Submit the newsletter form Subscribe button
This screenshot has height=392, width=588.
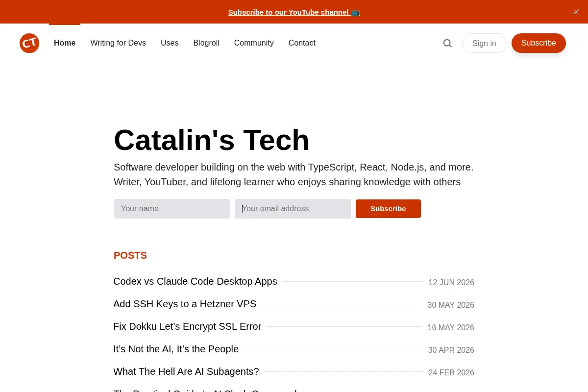[x=388, y=209]
